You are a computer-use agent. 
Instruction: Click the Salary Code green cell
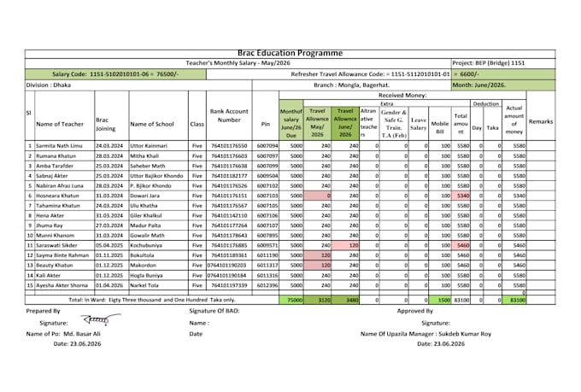115,74
